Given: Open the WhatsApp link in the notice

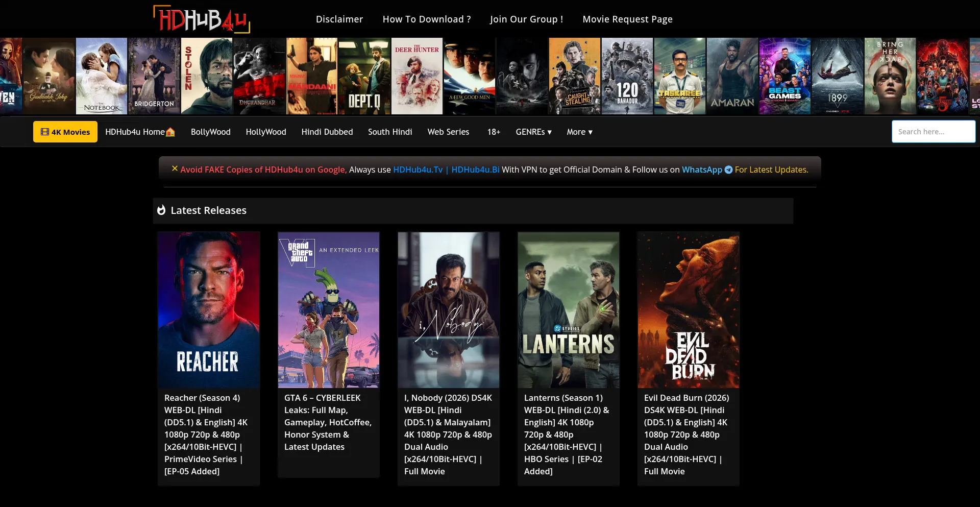Looking at the screenshot, I should pyautogui.click(x=702, y=170).
